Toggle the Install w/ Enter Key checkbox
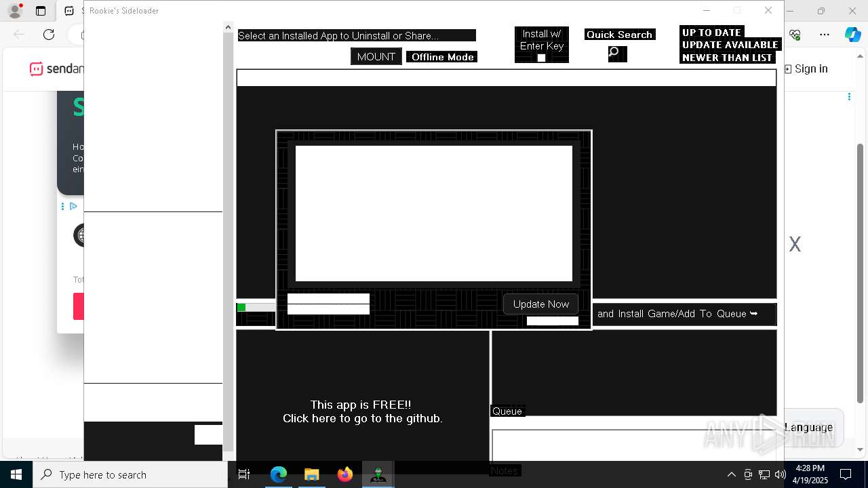868x488 pixels. point(541,58)
